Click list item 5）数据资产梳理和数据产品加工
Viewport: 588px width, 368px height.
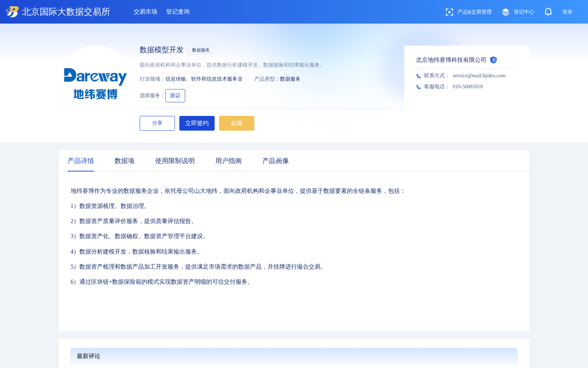pyautogui.click(x=198, y=267)
